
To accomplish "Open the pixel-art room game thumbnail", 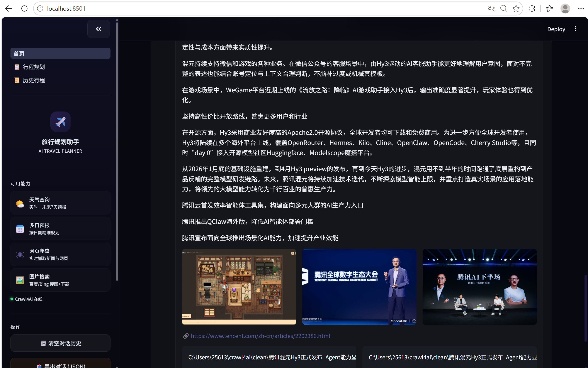I will point(239,287).
